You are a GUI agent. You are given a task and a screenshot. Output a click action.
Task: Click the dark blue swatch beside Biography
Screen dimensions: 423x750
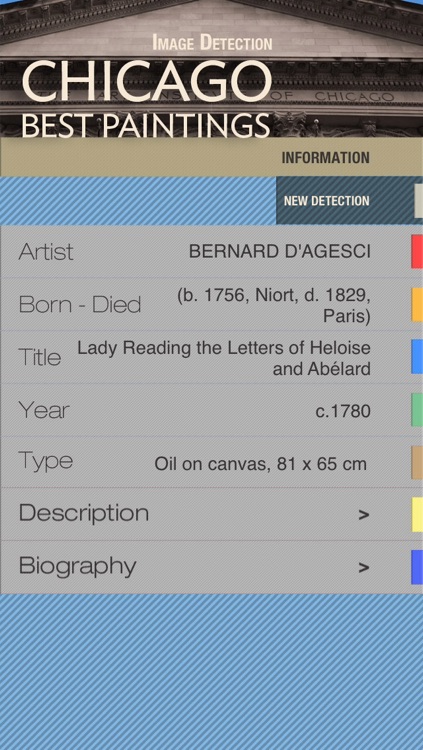pos(417,567)
